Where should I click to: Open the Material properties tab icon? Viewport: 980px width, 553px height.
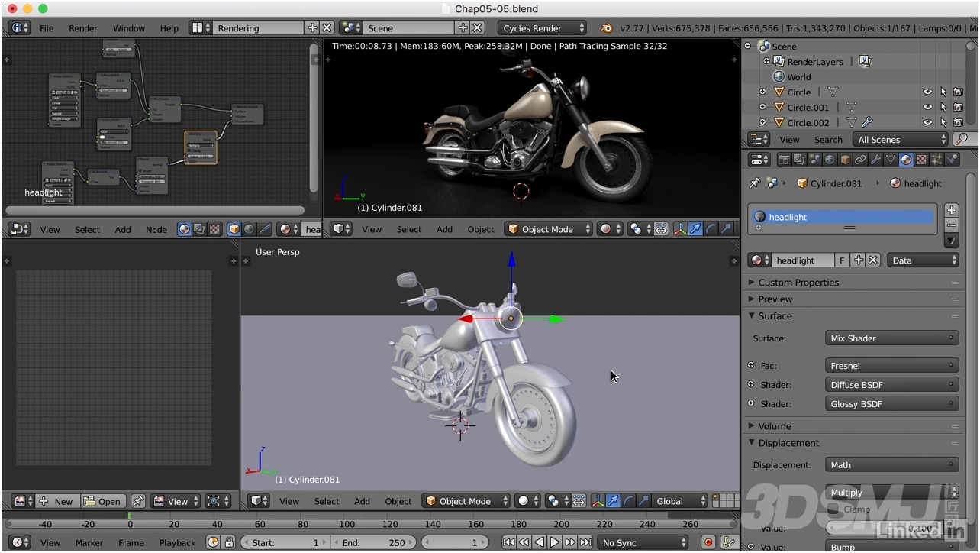(906, 160)
